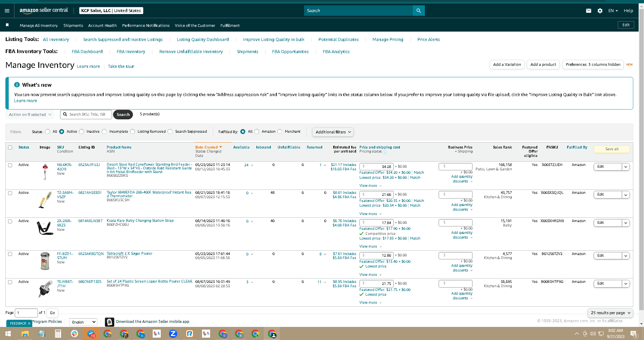The image size is (644, 340).
Task: Click the SKU, Title search input field
Action: pos(86,115)
